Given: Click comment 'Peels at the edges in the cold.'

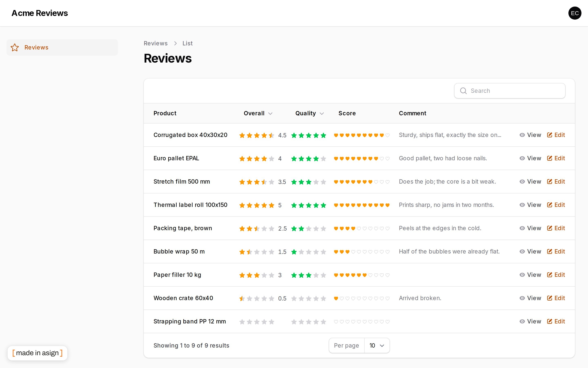Looking at the screenshot, I should coord(440,228).
